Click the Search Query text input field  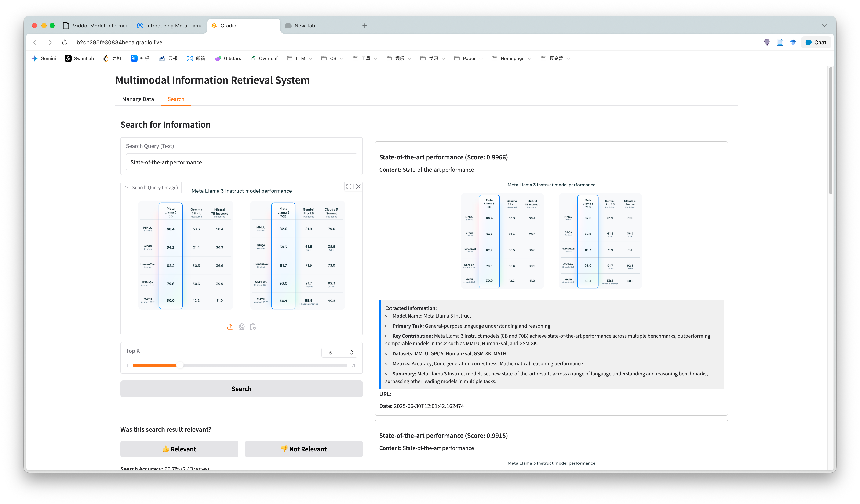click(241, 162)
